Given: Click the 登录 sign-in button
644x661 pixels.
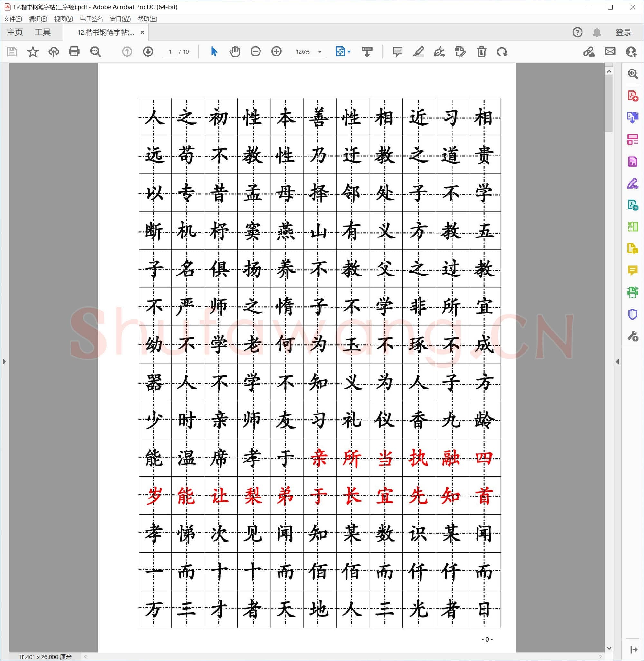Looking at the screenshot, I should tap(623, 33).
